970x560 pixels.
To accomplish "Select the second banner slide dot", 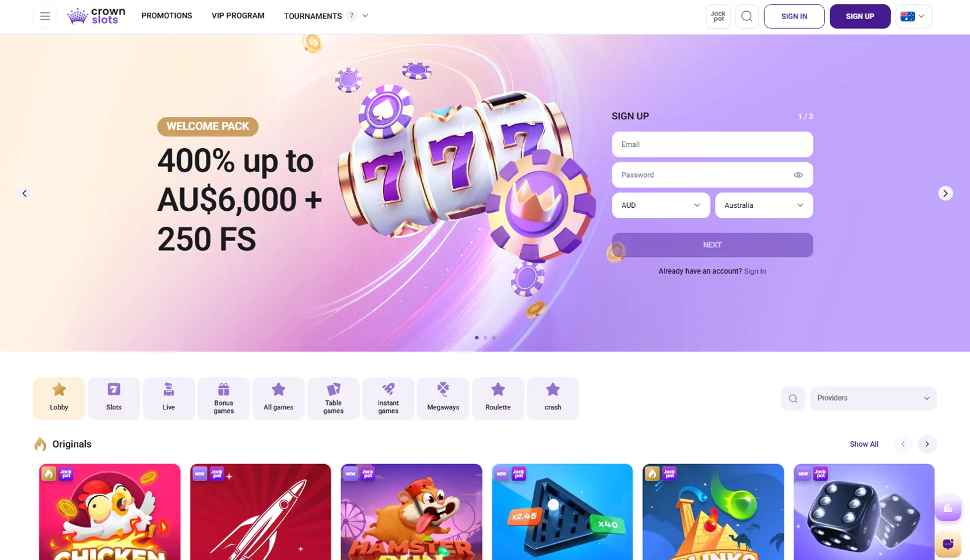I will pyautogui.click(x=485, y=337).
